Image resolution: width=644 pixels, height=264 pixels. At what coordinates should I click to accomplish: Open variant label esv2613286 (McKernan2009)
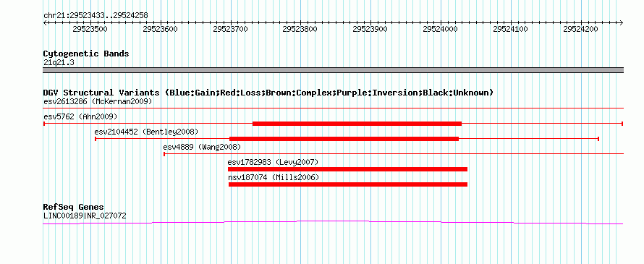coord(98,101)
